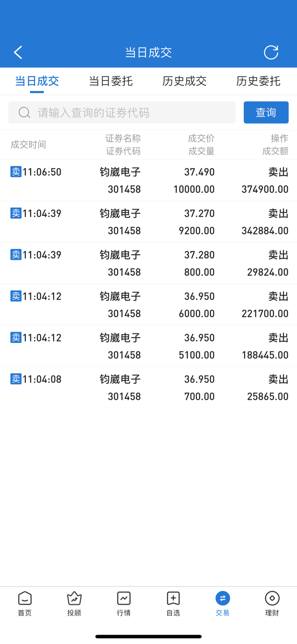Image resolution: width=297 pixels, height=644 pixels.
Task: Focus the securities code search field
Action: (131, 113)
